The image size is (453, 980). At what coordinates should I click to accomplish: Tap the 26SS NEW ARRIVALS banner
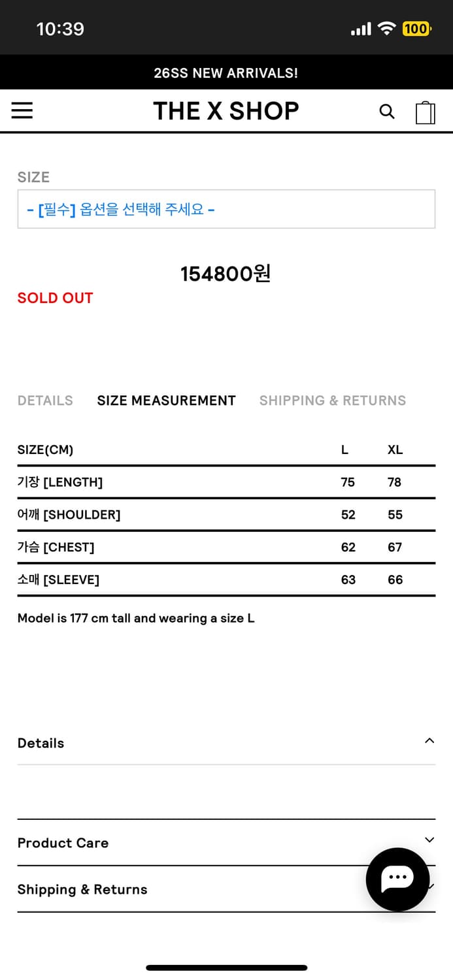coord(226,73)
